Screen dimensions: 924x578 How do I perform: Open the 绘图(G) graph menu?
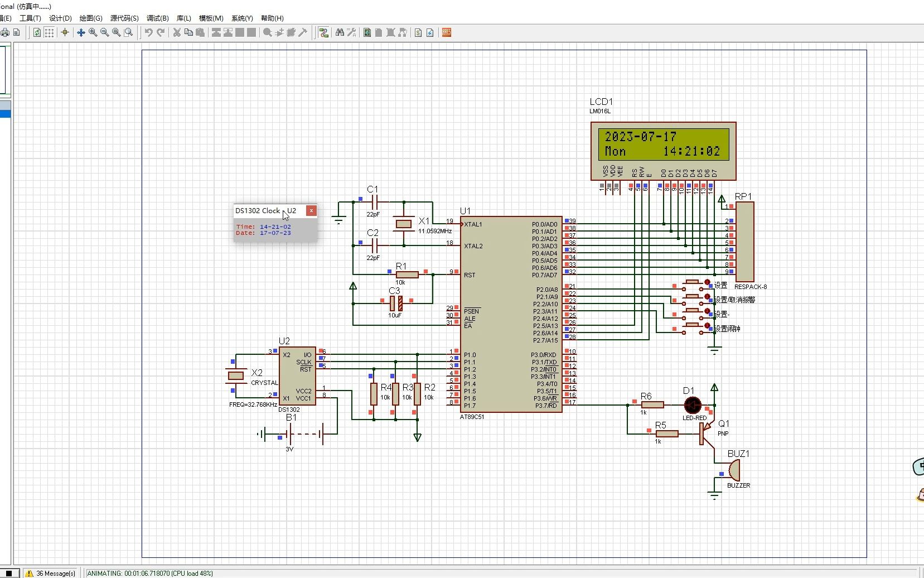91,18
